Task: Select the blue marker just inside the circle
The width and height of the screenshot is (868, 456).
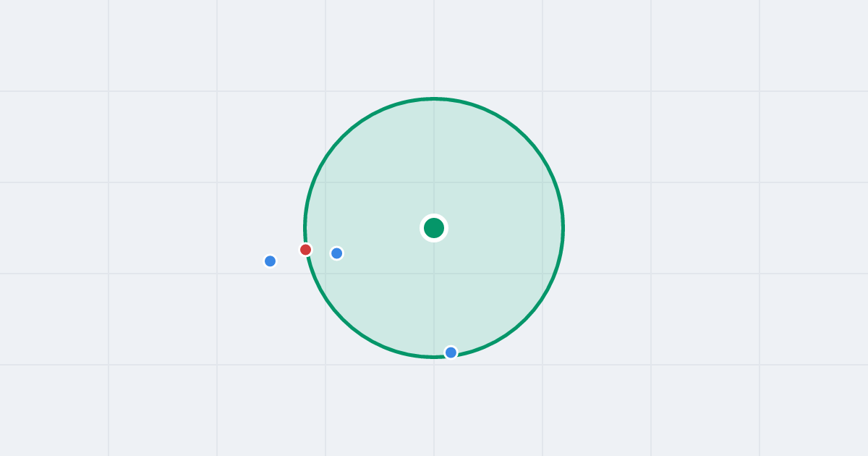Action: tap(337, 253)
